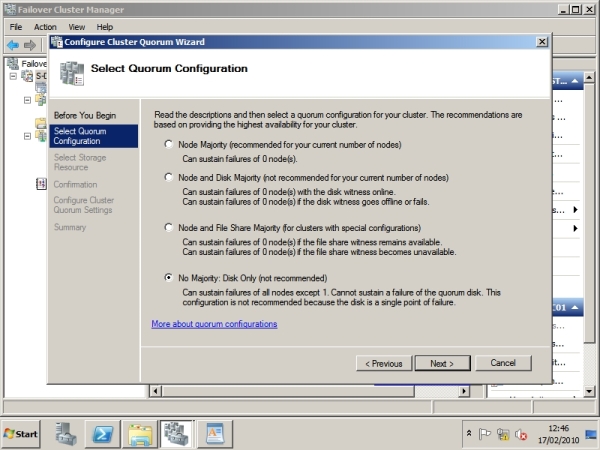The image size is (600, 450).
Task: Click the Show desktop icon
Action: (591, 434)
